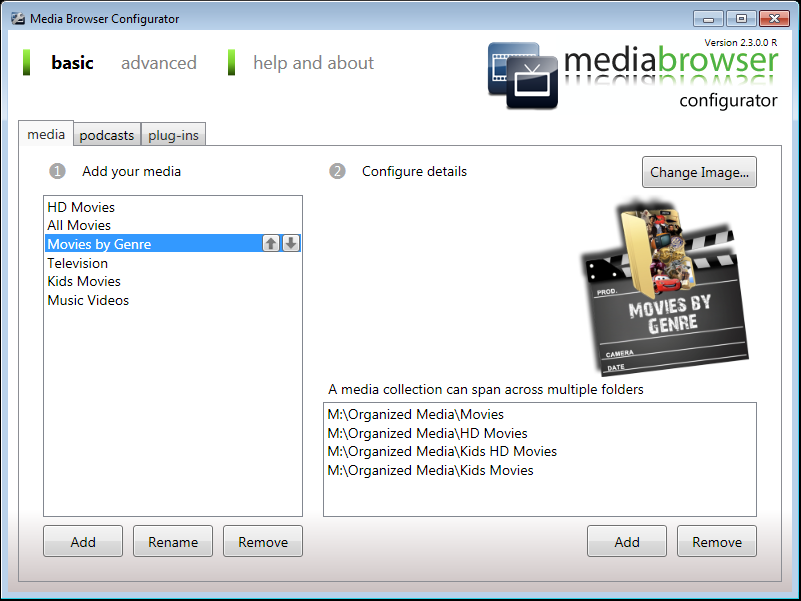Viewport: 801px width, 601px height.
Task: Select the basic section
Action: click(72, 63)
